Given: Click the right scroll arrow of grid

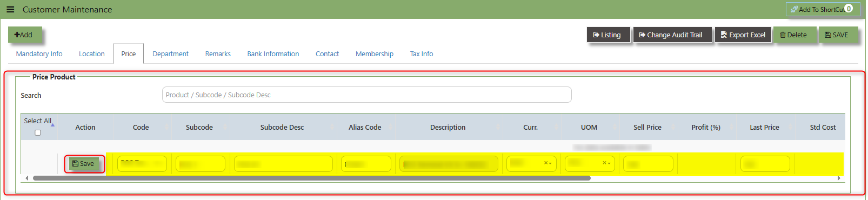Looking at the screenshot, I should (x=839, y=178).
